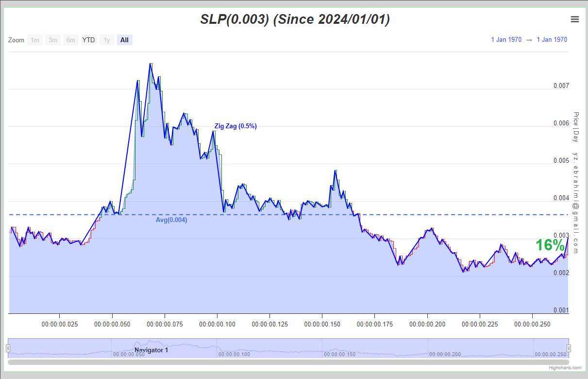588x379 pixels.
Task: Click the Navigator 1 label in navigator
Action: [x=151, y=350]
